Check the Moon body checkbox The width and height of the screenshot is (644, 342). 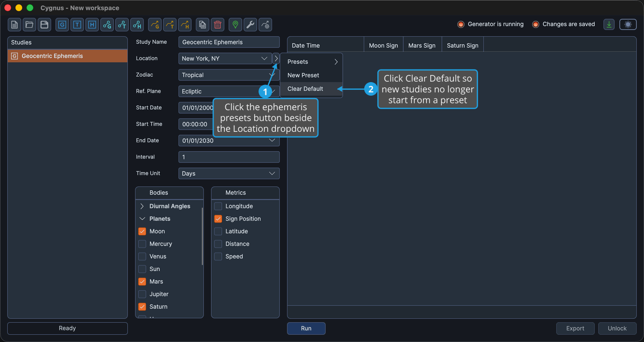(142, 231)
